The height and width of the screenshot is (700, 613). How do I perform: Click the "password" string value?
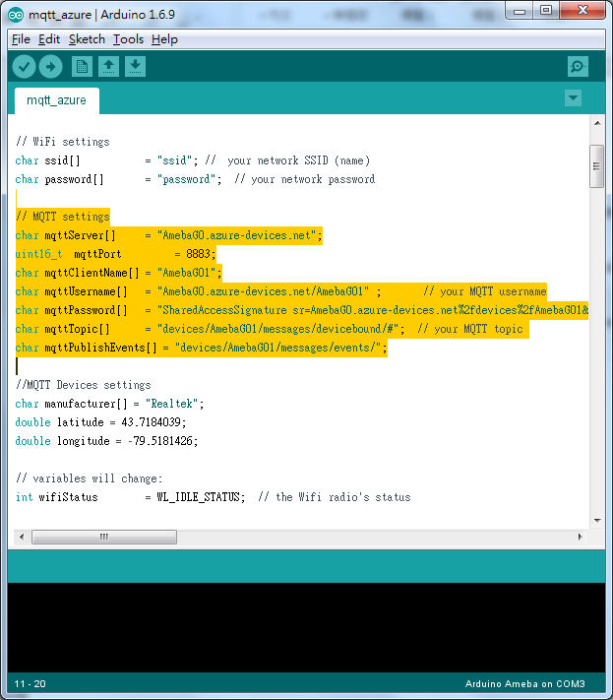(x=187, y=179)
